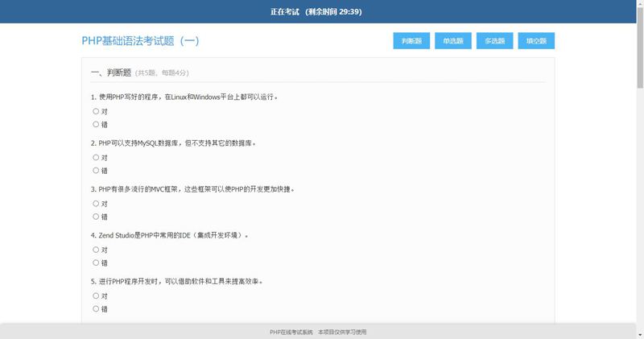
Task: Mark '对' for question 3 about MVC frameworks
Action: (x=96, y=204)
